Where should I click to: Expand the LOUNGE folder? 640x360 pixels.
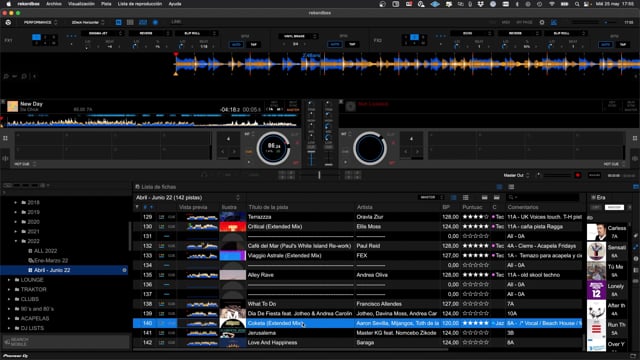(x=9, y=280)
